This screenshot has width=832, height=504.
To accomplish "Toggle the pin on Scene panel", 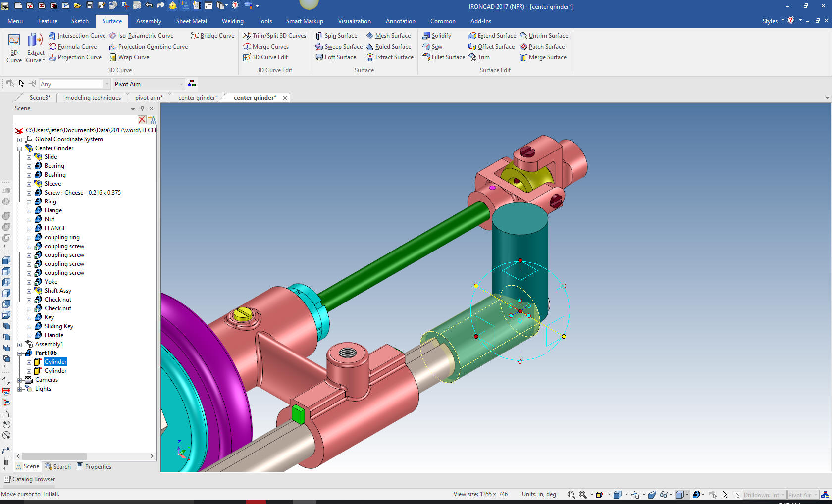I will tap(142, 108).
